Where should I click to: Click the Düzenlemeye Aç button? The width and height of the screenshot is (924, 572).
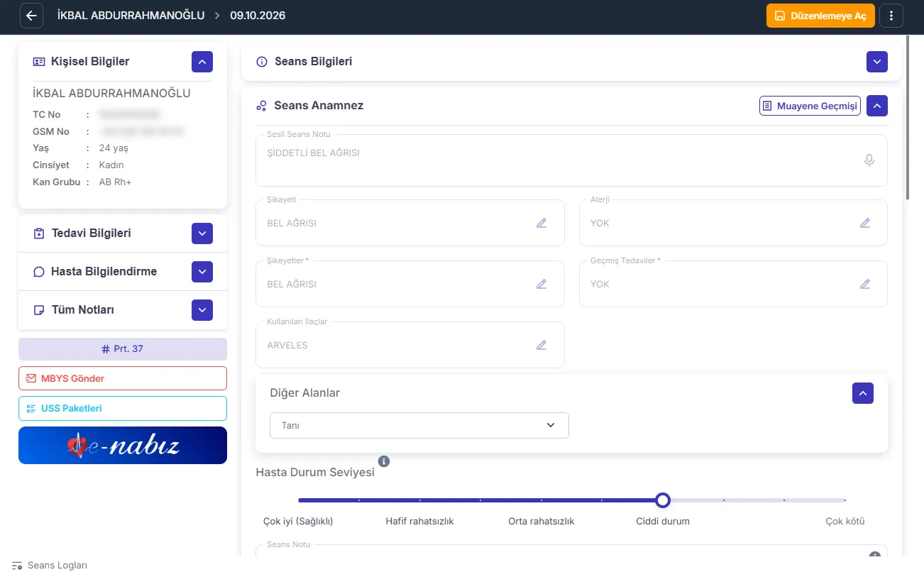820,16
